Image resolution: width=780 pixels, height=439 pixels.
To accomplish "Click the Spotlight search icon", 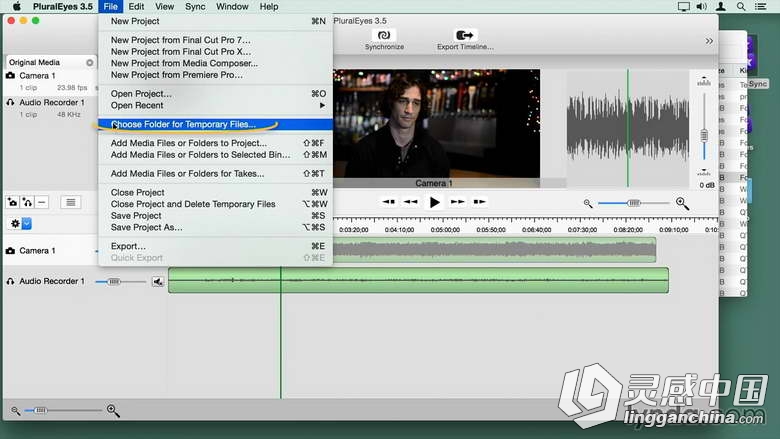I will click(741, 6).
